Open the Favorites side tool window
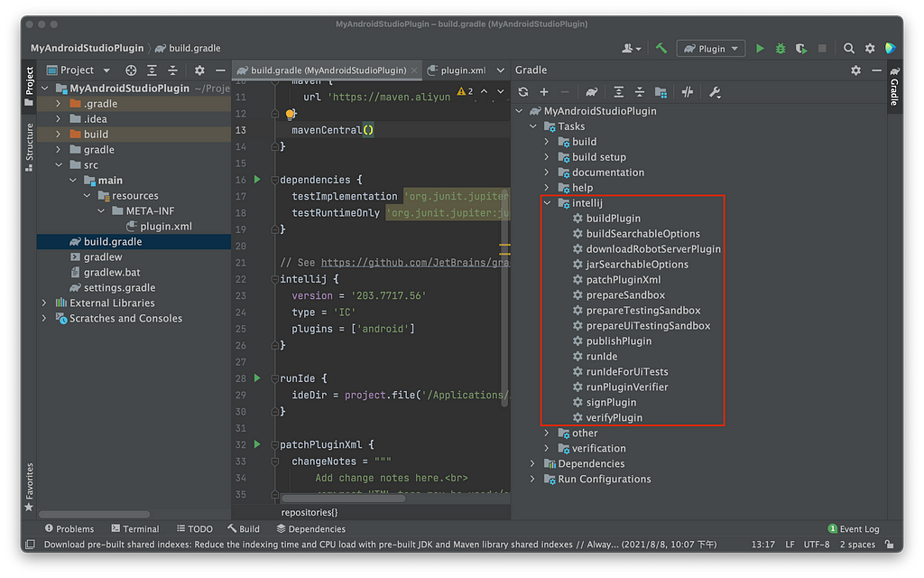 click(29, 487)
